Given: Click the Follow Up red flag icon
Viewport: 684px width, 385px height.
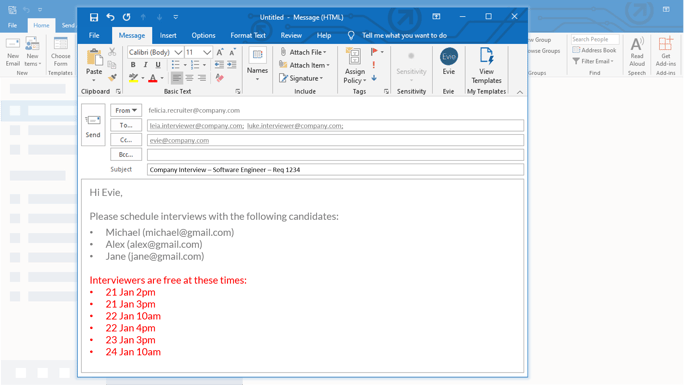Looking at the screenshot, I should pos(374,52).
